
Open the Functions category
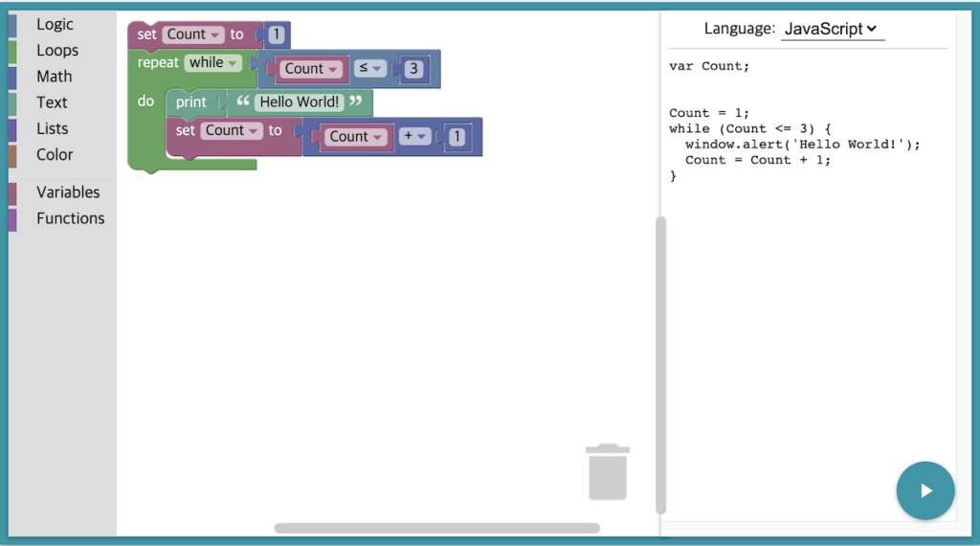tap(71, 218)
